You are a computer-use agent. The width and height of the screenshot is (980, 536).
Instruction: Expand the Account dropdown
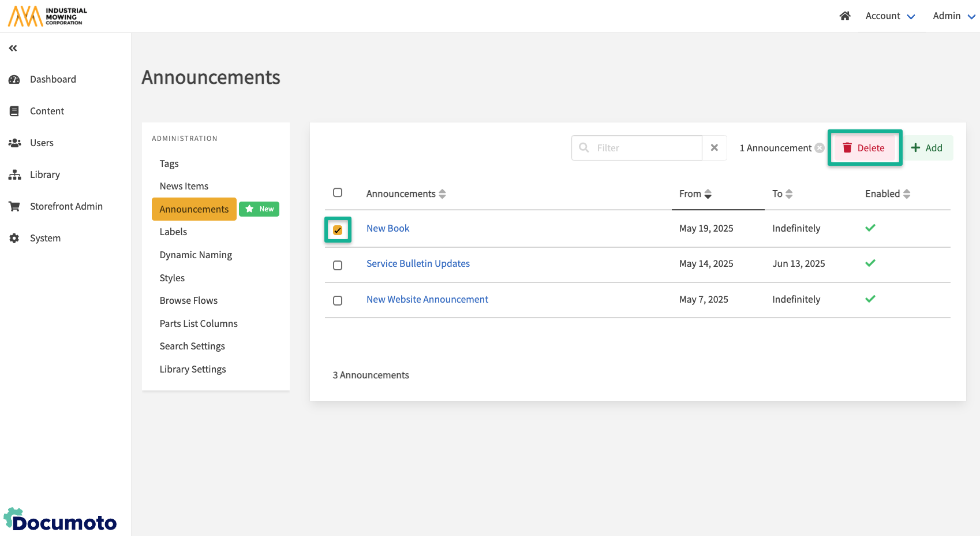(890, 16)
